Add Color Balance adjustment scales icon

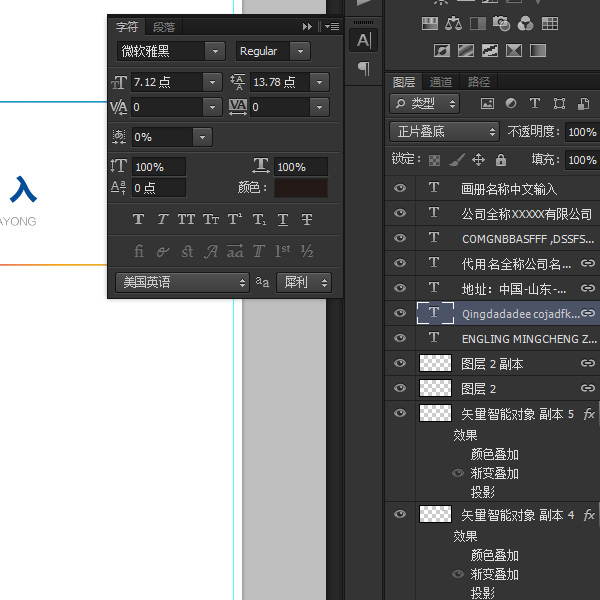point(453,24)
